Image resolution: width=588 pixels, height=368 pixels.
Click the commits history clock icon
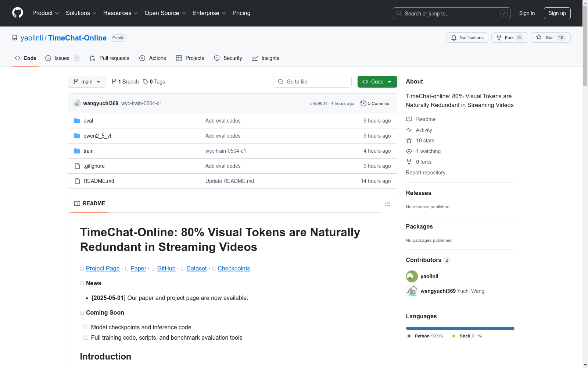coord(363,103)
